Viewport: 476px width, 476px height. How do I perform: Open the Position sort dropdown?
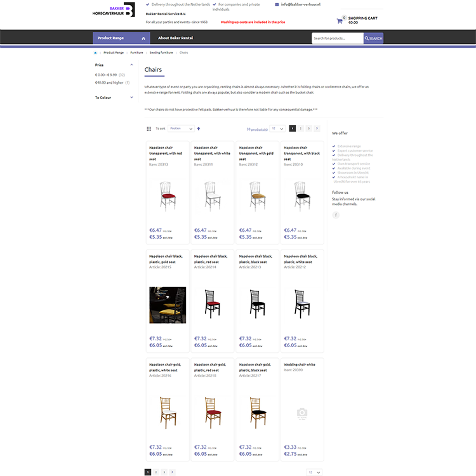pos(181,128)
